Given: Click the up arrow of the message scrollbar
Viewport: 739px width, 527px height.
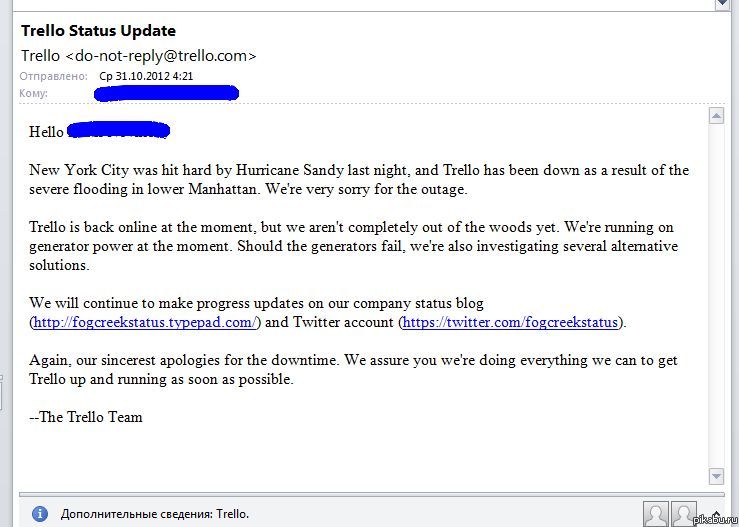Looking at the screenshot, I should click(716, 116).
